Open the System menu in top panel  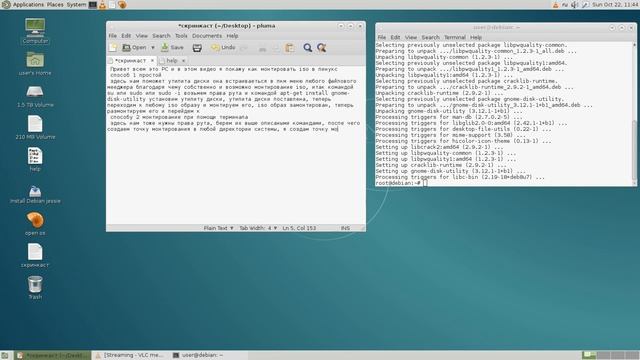76,4
